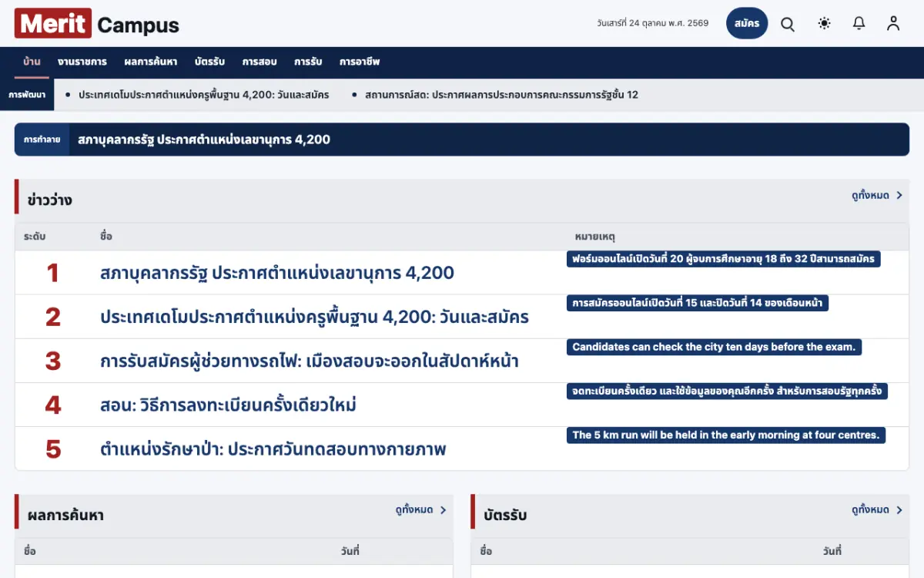
Task: Open ticker item สถานการณ์สด ประกาศผลการประกอบการ
Action: (501, 95)
